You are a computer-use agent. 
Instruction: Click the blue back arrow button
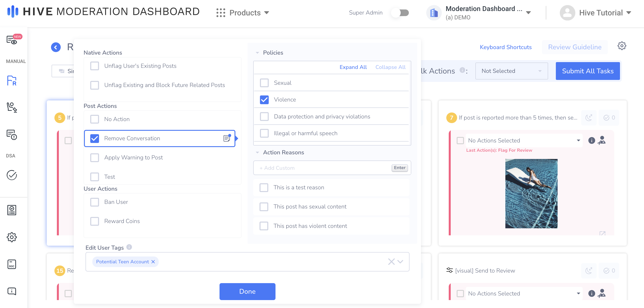pyautogui.click(x=56, y=47)
